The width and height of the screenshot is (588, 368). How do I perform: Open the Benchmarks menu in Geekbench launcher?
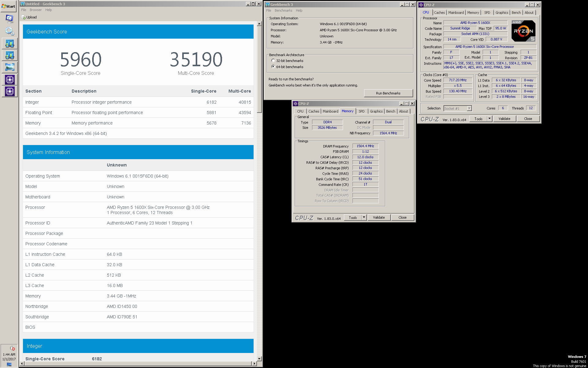pos(283,11)
